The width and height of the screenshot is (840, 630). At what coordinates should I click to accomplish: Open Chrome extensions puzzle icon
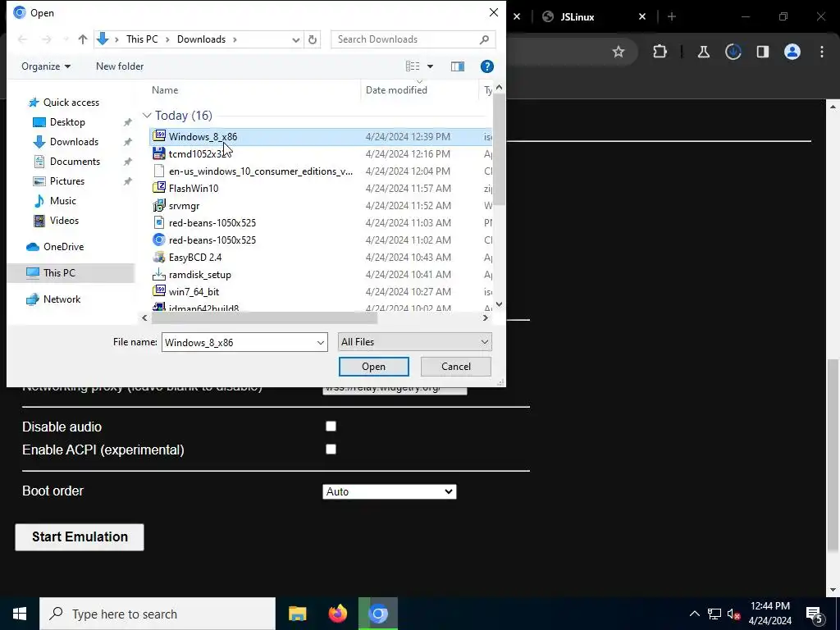click(x=660, y=52)
